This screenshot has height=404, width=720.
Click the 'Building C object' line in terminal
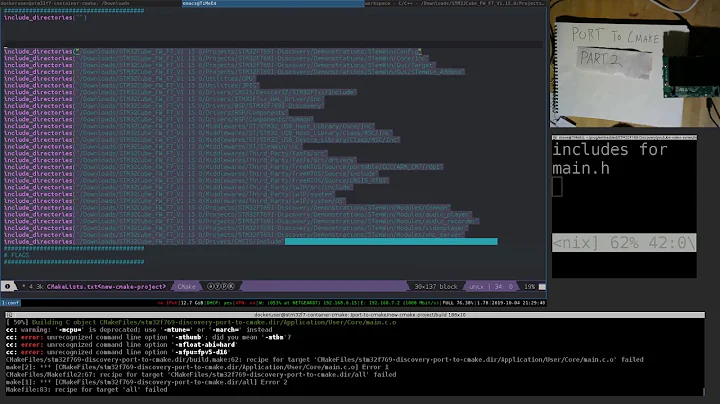pyautogui.click(x=201, y=322)
